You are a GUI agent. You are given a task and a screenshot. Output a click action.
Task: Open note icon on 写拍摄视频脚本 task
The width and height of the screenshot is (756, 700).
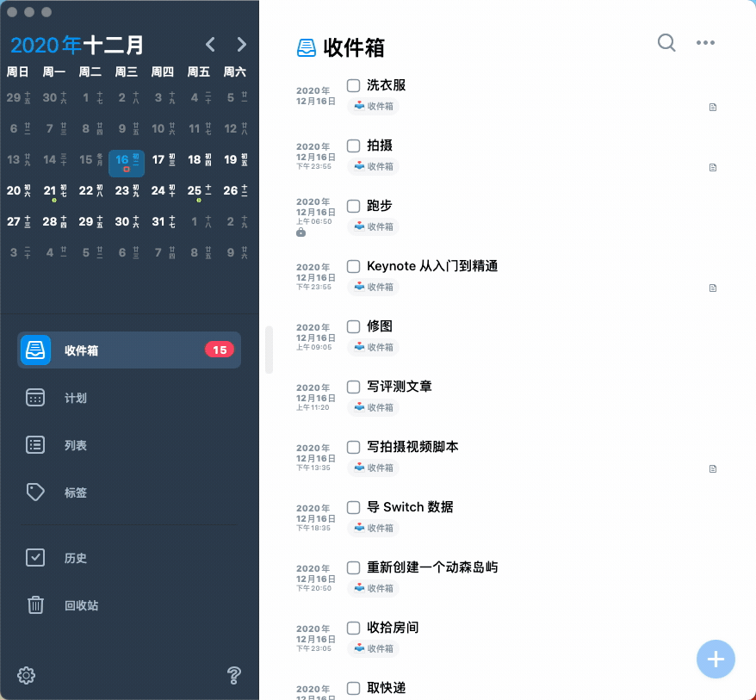(713, 468)
